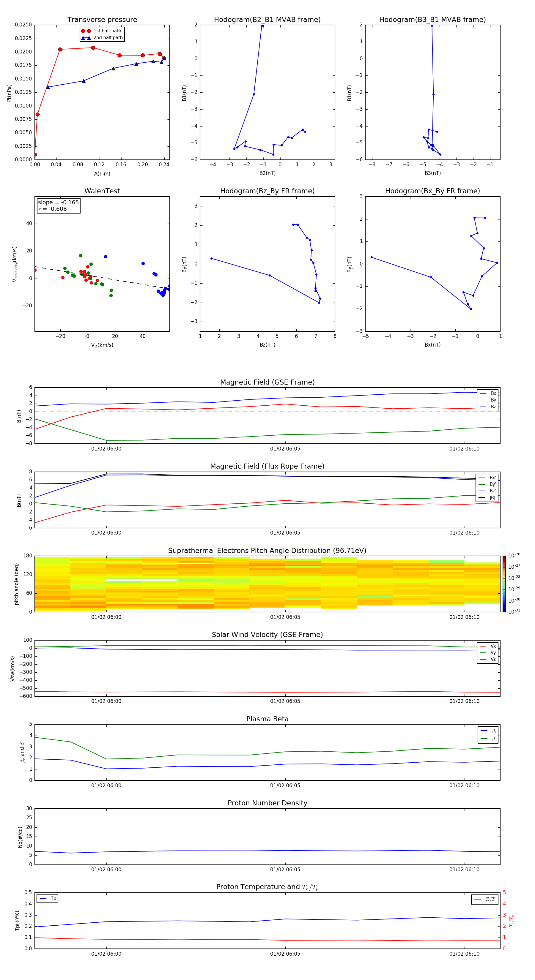Click Suprathermal Electrons Pitch Angle Distribution title
The image size is (535, 980).
[x=267, y=551]
